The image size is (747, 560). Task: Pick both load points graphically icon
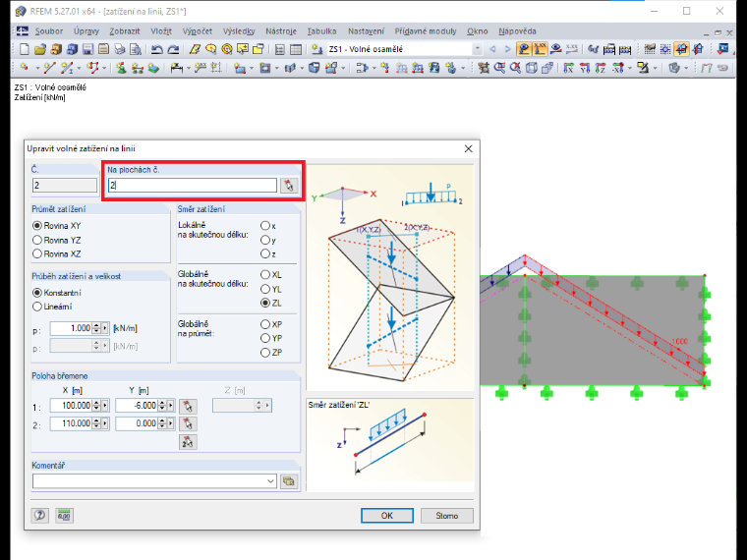[x=188, y=442]
